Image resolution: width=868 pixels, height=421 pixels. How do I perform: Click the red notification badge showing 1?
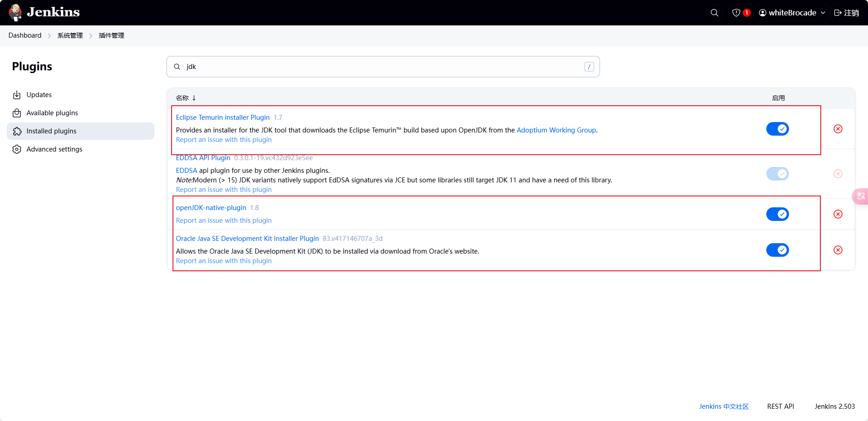pos(746,13)
